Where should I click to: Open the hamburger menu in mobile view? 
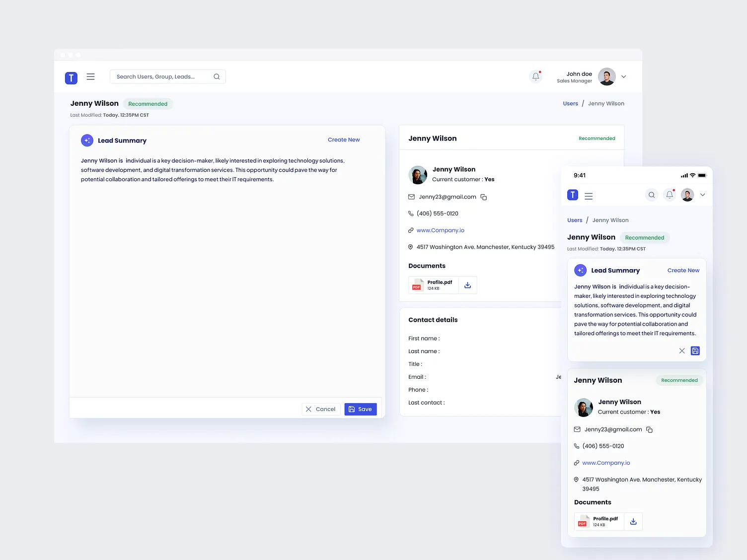pos(589,196)
